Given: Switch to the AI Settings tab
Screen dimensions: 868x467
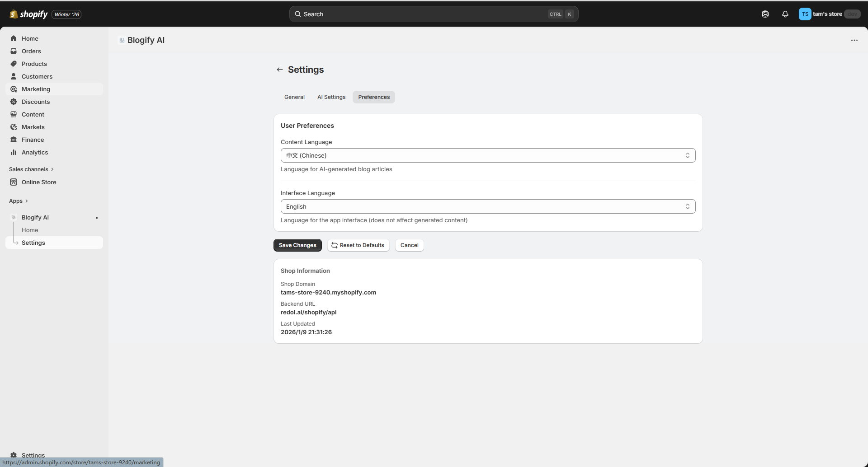Looking at the screenshot, I should tap(331, 97).
